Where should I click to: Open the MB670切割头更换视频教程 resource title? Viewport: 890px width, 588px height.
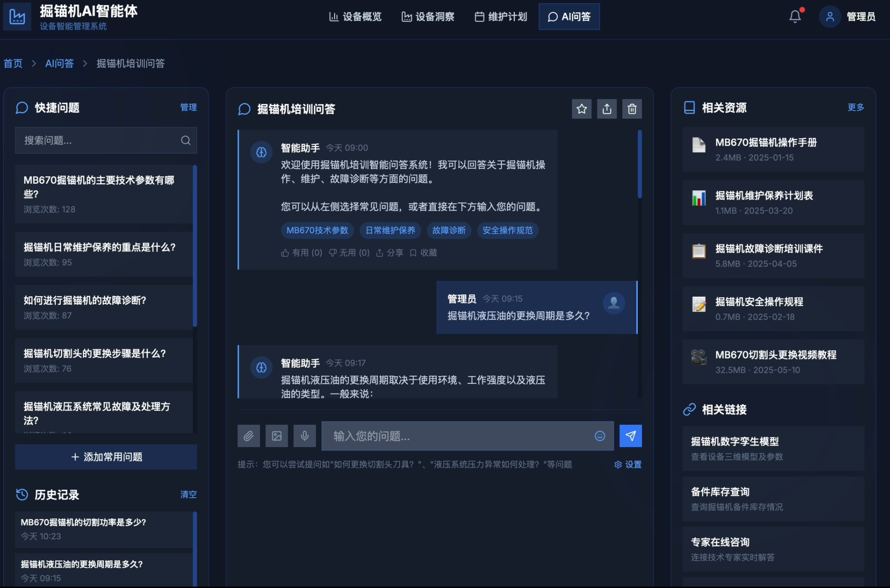click(775, 355)
